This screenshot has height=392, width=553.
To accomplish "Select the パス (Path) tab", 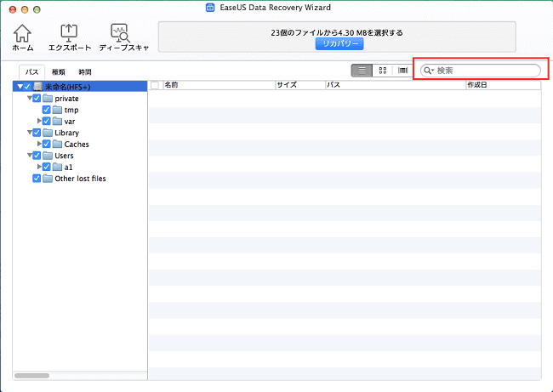I will tap(31, 72).
